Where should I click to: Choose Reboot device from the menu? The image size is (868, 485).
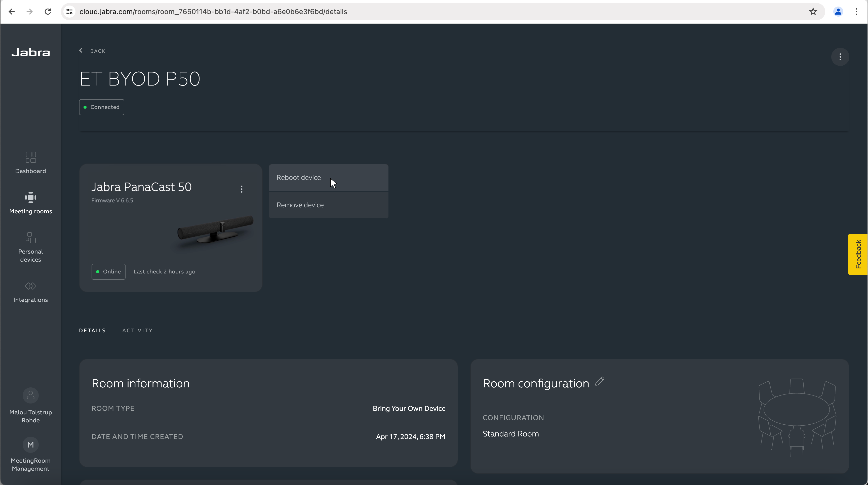[329, 178]
